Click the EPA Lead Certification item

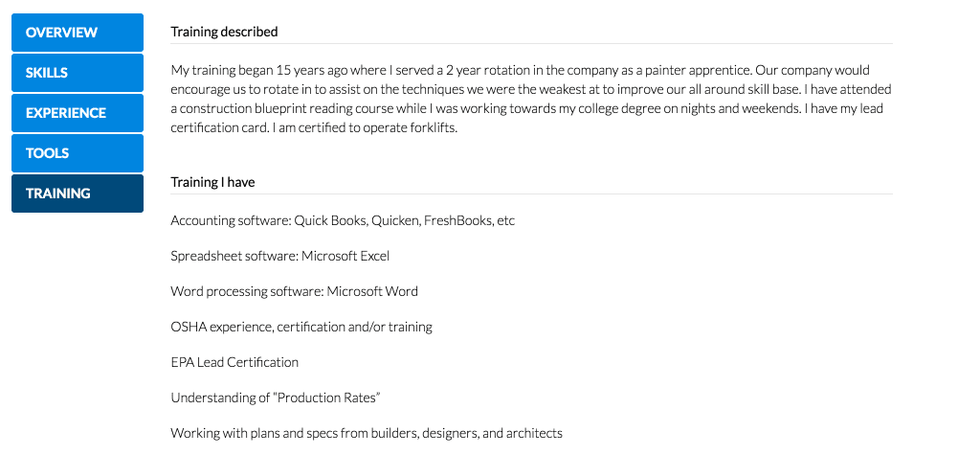[x=234, y=362]
